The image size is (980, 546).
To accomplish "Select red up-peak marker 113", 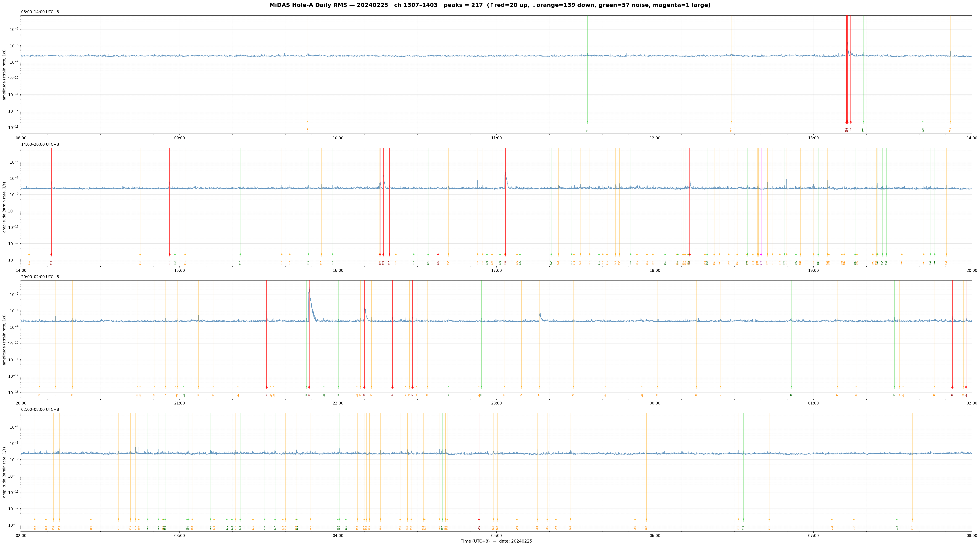I will 267,387.
